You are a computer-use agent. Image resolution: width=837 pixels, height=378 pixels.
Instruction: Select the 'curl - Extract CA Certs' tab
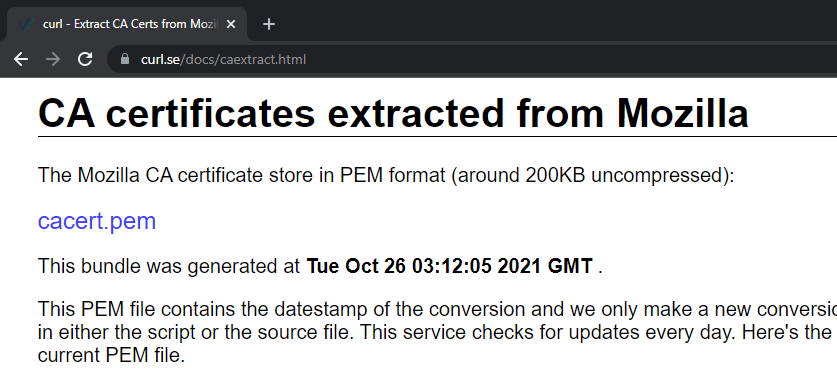127,24
